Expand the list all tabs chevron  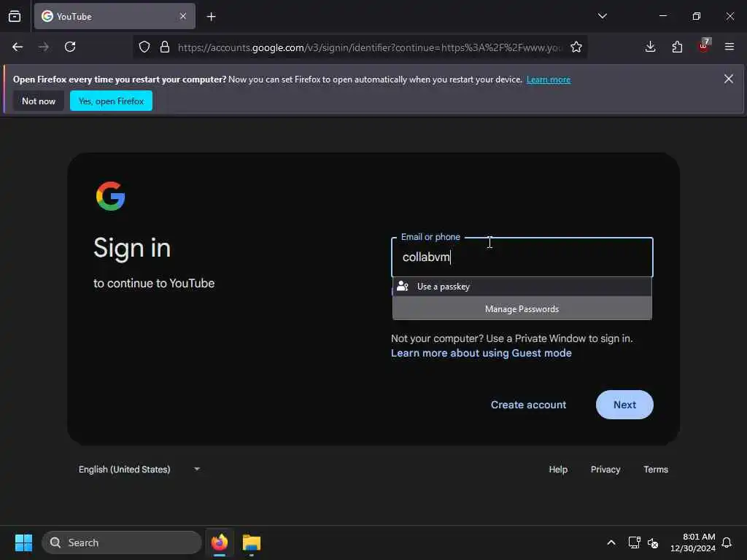[602, 16]
